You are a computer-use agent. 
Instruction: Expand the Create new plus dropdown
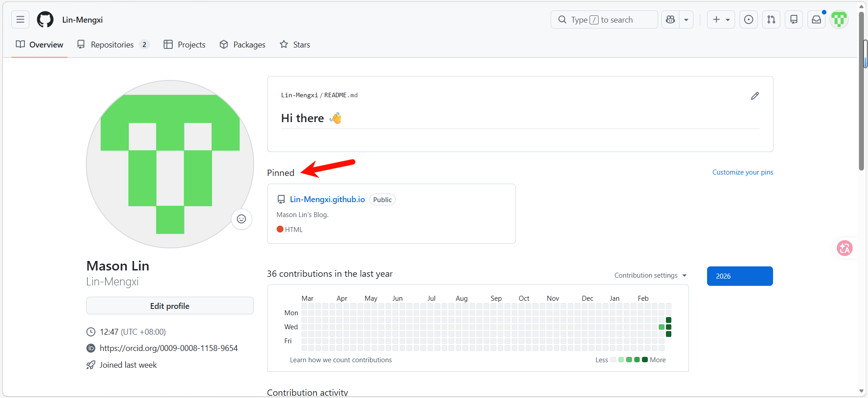[721, 19]
